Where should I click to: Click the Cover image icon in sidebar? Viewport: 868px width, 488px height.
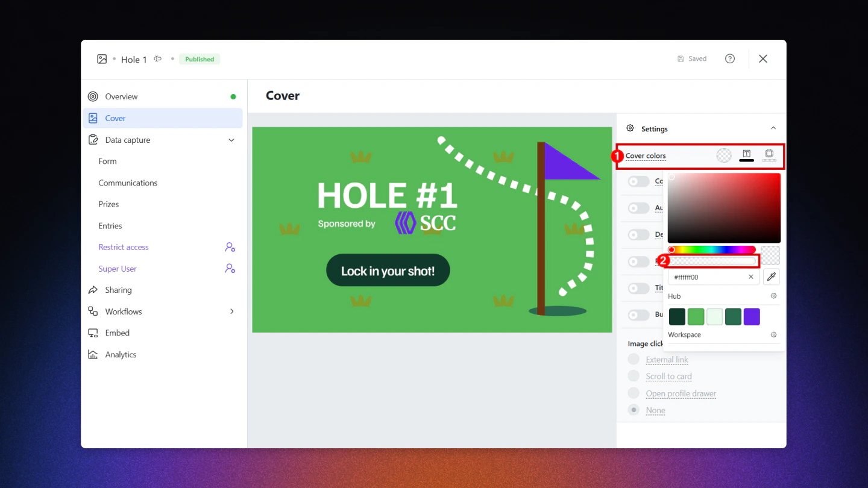point(93,118)
